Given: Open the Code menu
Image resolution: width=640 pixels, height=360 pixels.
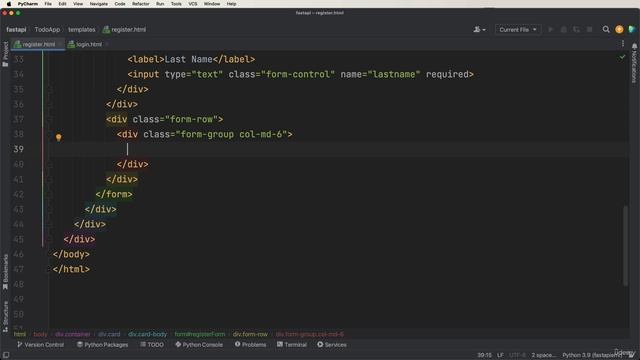Looking at the screenshot, I should tap(120, 4).
